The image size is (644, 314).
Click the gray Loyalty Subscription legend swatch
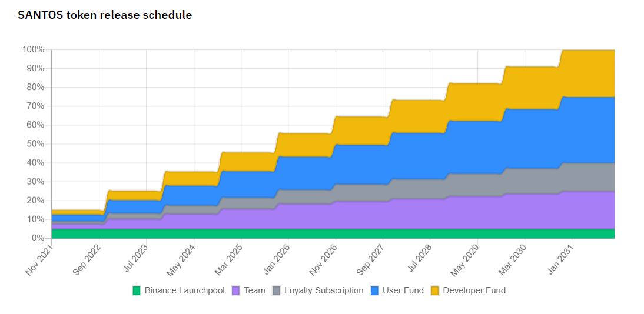click(x=277, y=290)
